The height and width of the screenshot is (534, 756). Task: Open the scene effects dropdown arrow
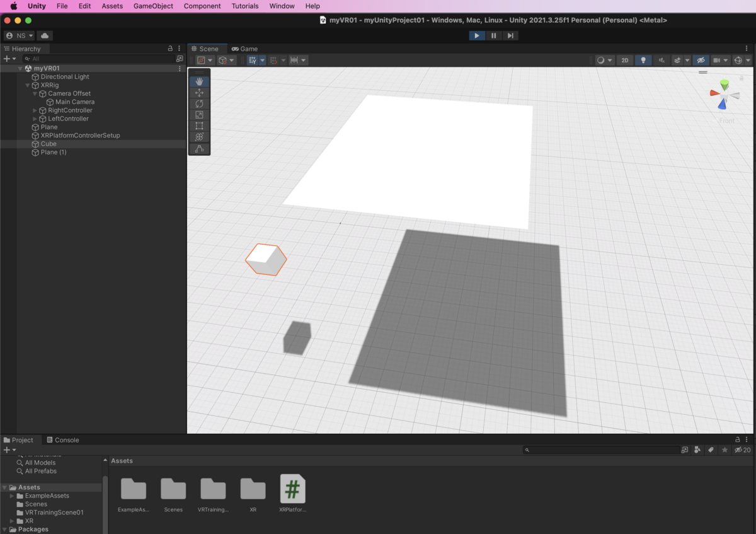click(687, 61)
